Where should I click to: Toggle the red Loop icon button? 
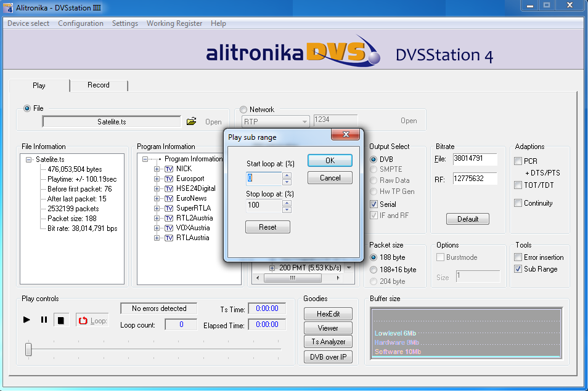pyautogui.click(x=83, y=320)
